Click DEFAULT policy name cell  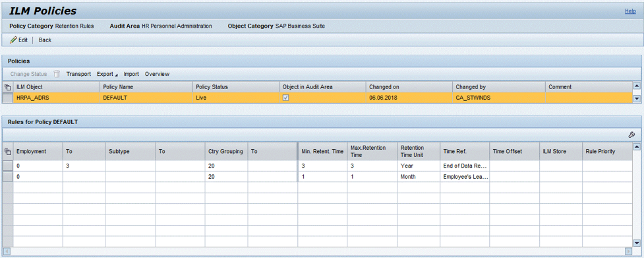[x=146, y=98]
